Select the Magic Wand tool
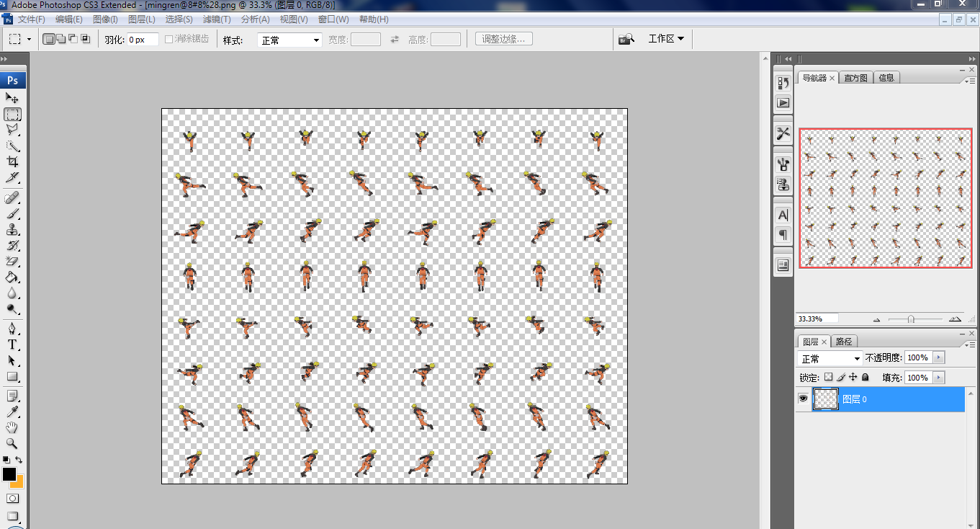The height and width of the screenshot is (529, 980). coord(12,146)
